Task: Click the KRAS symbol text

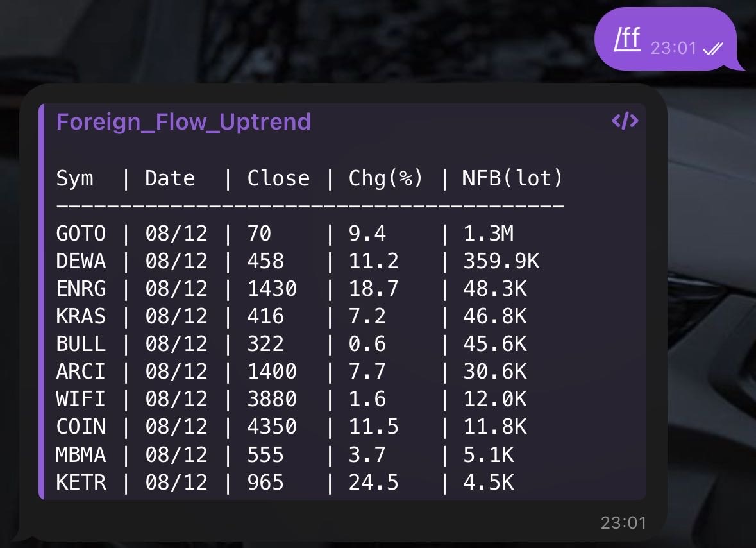Action: [81, 316]
